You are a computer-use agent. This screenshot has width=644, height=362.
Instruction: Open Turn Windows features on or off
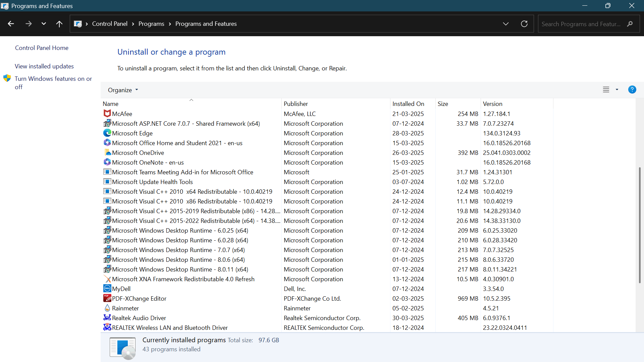click(53, 82)
